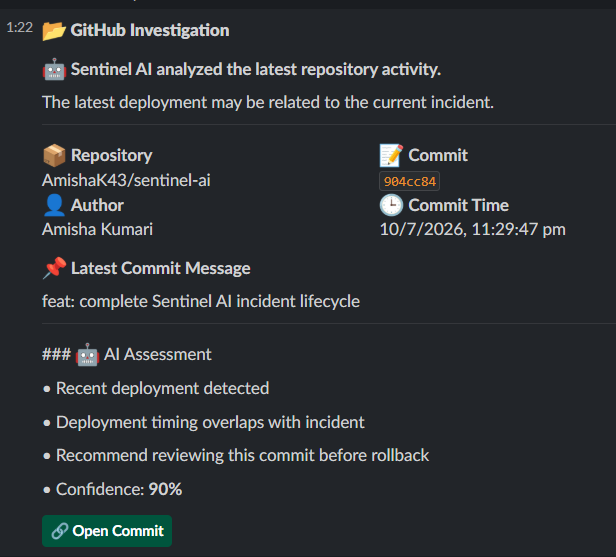616x557 pixels.
Task: Click the Author person silhouette icon
Action: point(54,205)
